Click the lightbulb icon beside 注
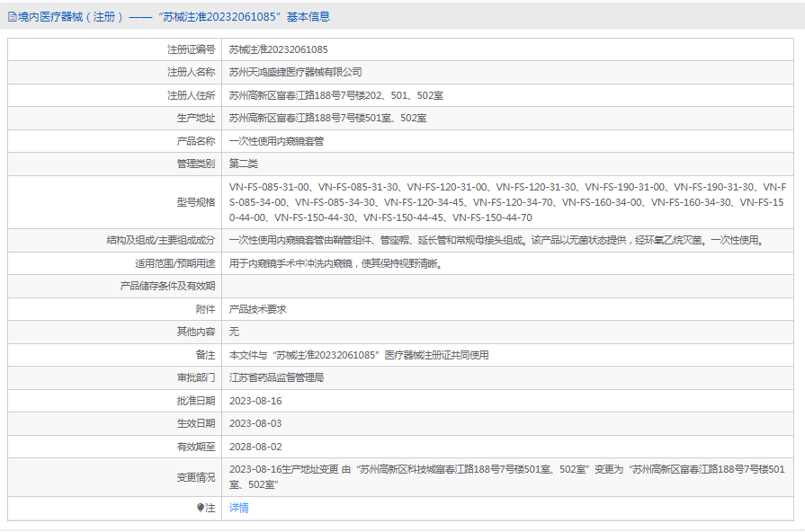 (201, 508)
